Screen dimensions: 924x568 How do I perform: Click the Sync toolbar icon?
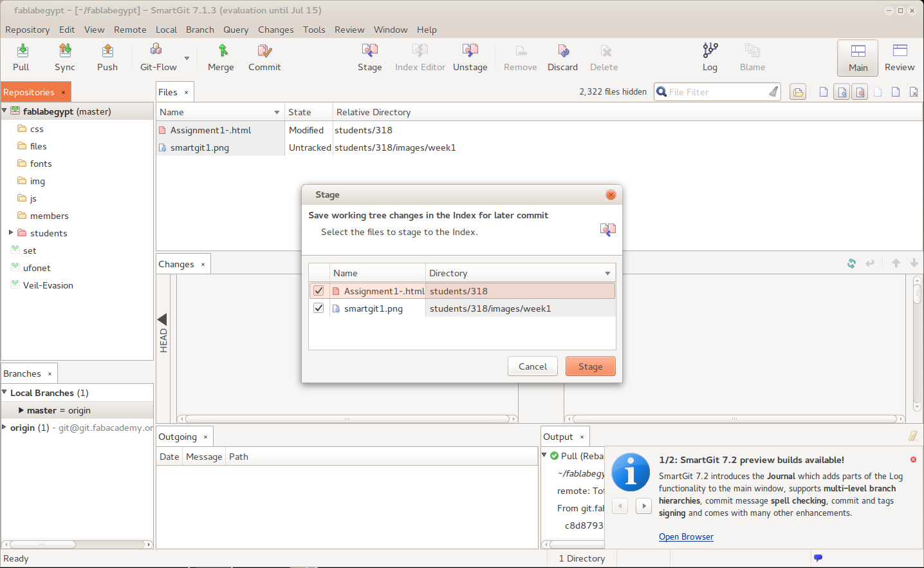[x=65, y=50]
